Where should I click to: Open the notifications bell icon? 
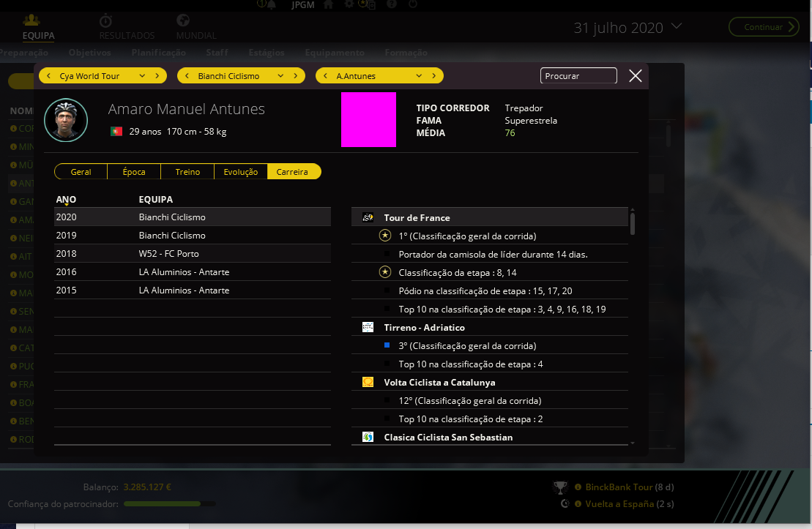[x=272, y=4]
